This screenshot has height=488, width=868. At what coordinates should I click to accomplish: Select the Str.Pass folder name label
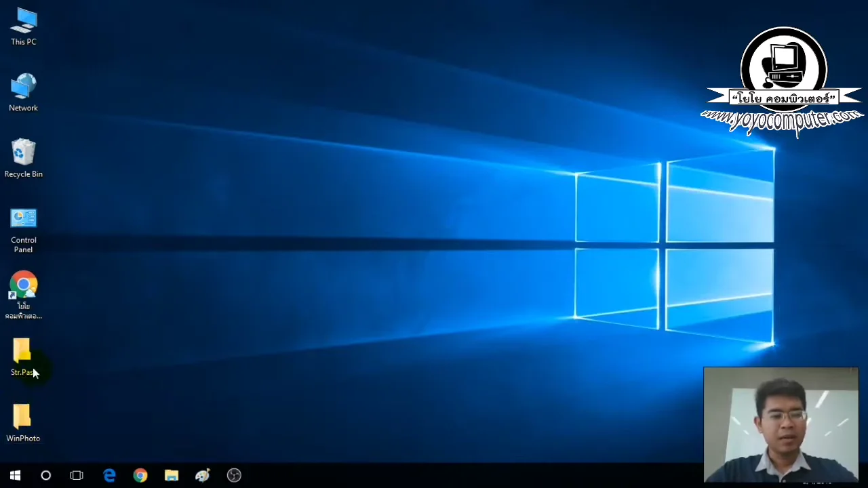point(22,372)
